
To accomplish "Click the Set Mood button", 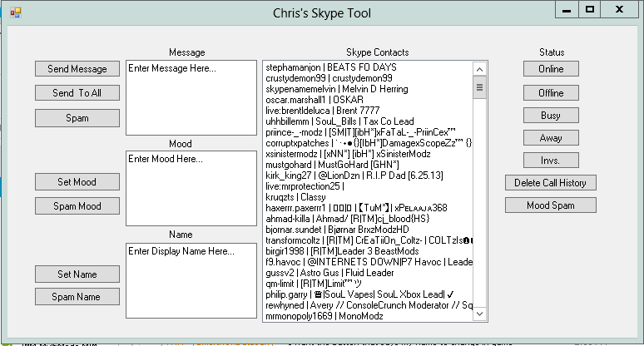I will click(x=77, y=182).
